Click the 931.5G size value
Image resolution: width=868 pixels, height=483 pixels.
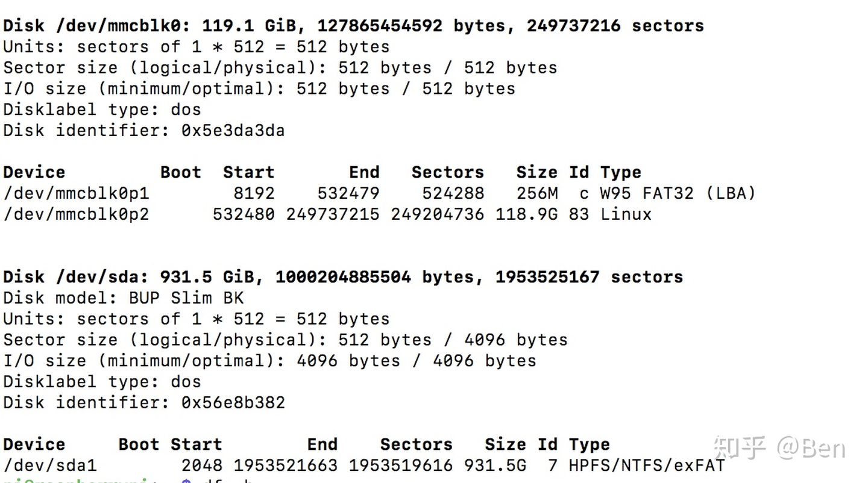[495, 466]
